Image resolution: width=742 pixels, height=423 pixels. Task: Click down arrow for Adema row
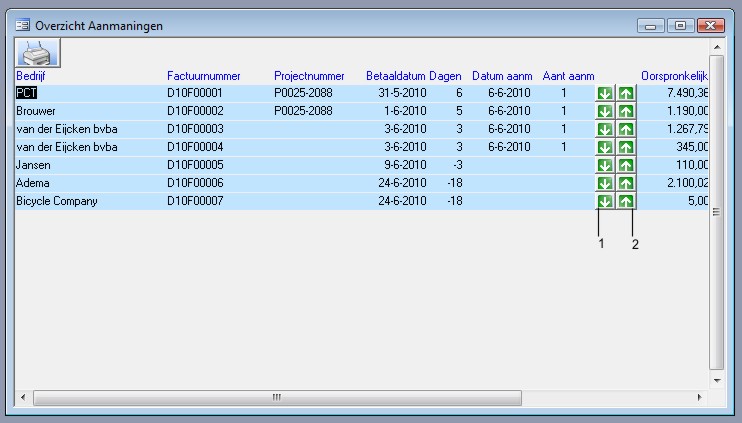tap(604, 183)
